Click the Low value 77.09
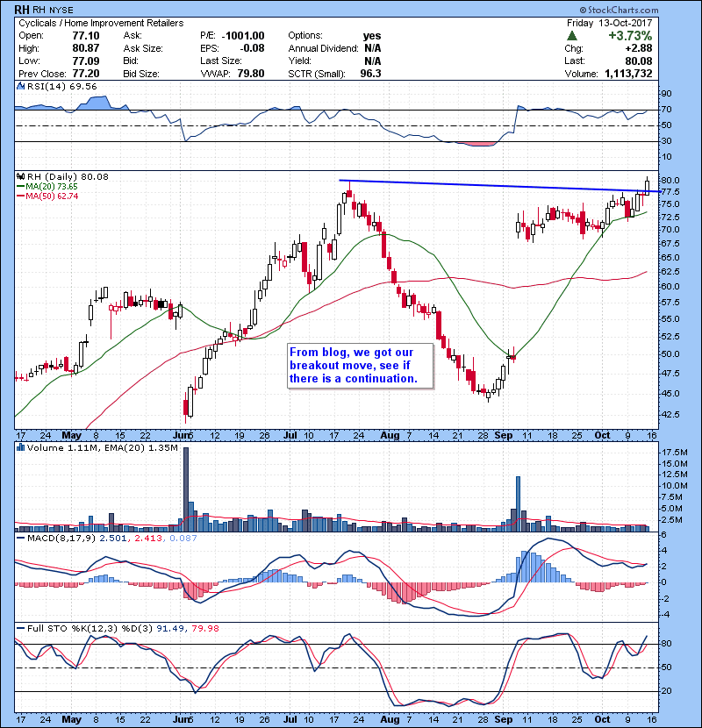702x728 pixels. tap(85, 61)
